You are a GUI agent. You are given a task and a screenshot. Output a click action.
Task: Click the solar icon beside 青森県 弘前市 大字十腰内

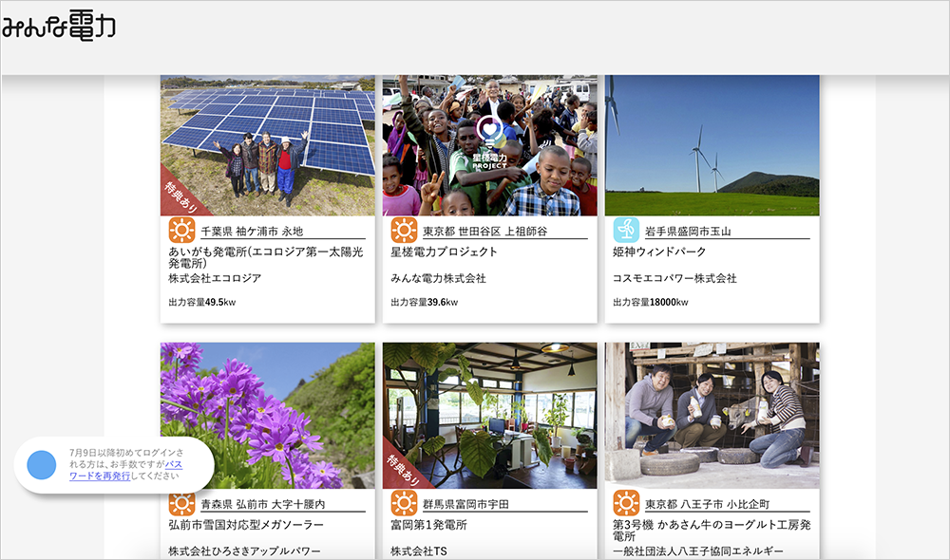tap(181, 502)
